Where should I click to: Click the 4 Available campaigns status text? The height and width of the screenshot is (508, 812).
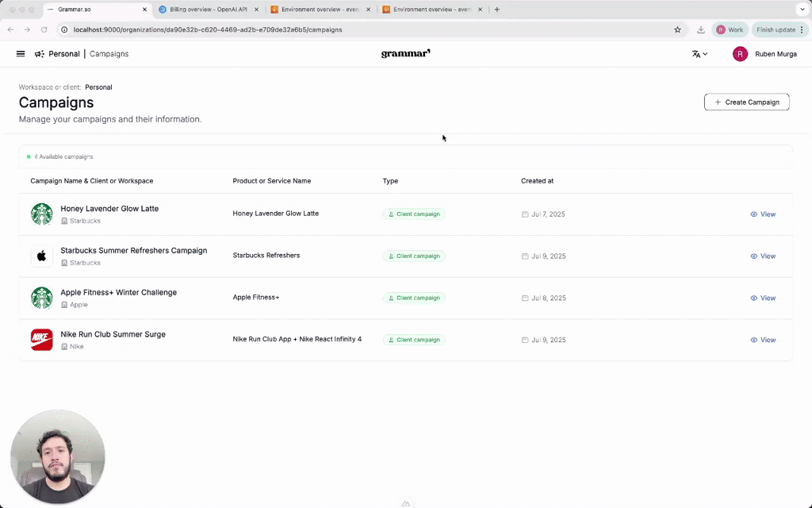pyautogui.click(x=63, y=156)
